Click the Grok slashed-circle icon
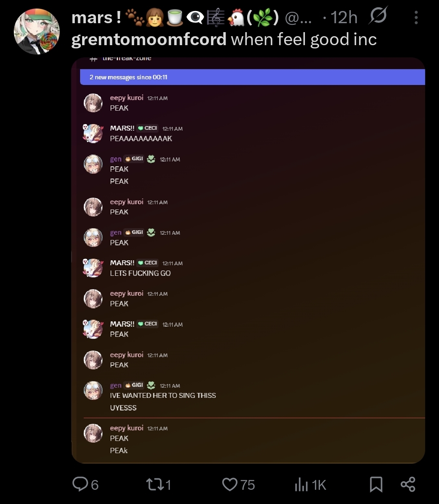 [378, 16]
